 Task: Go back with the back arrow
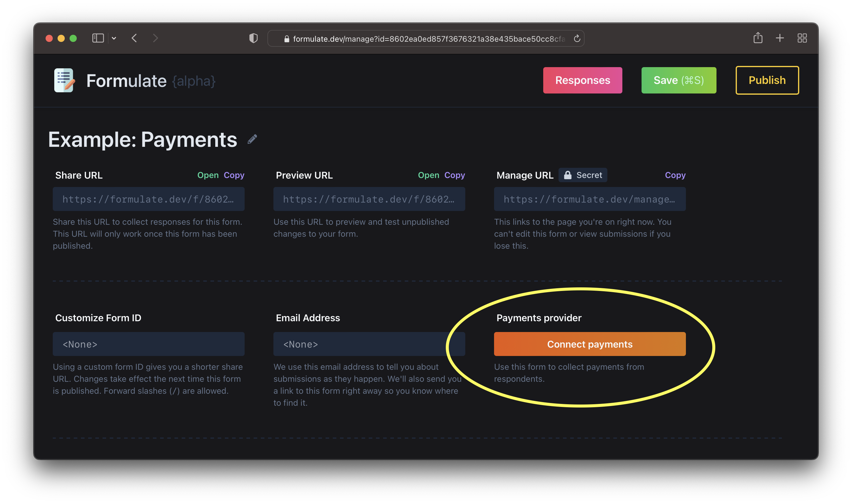coord(134,38)
